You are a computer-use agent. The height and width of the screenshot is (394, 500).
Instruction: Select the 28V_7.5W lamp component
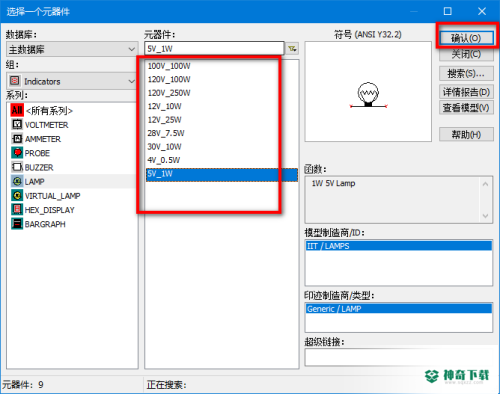166,133
